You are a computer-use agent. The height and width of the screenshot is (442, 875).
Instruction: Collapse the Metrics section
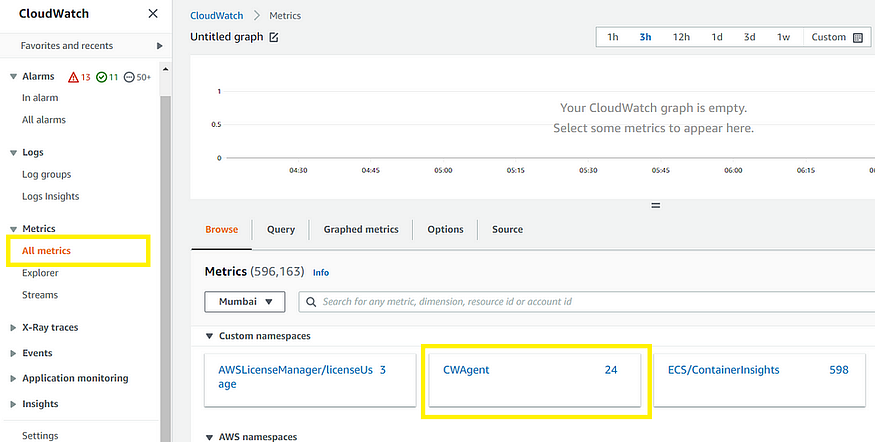tap(13, 229)
